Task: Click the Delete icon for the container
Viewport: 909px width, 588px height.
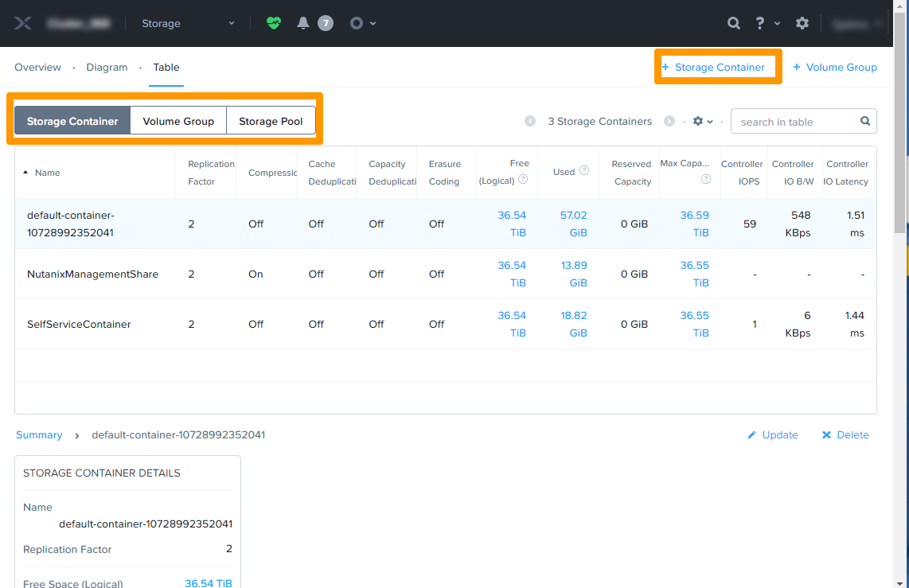Action: click(826, 434)
